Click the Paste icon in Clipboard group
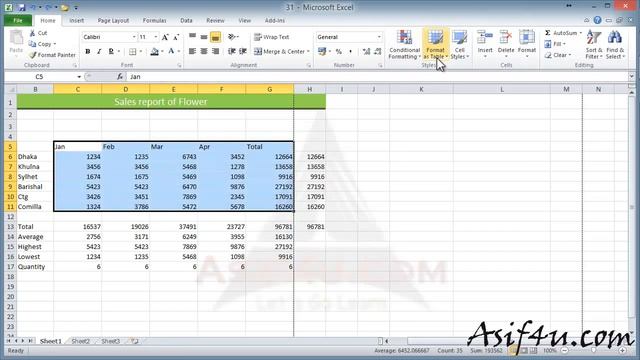Viewport: 640px width, 360px height. click(16, 38)
